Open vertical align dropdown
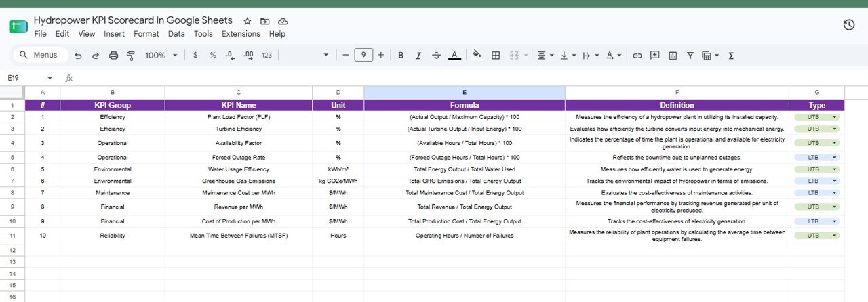The image size is (868, 302). coord(567,56)
